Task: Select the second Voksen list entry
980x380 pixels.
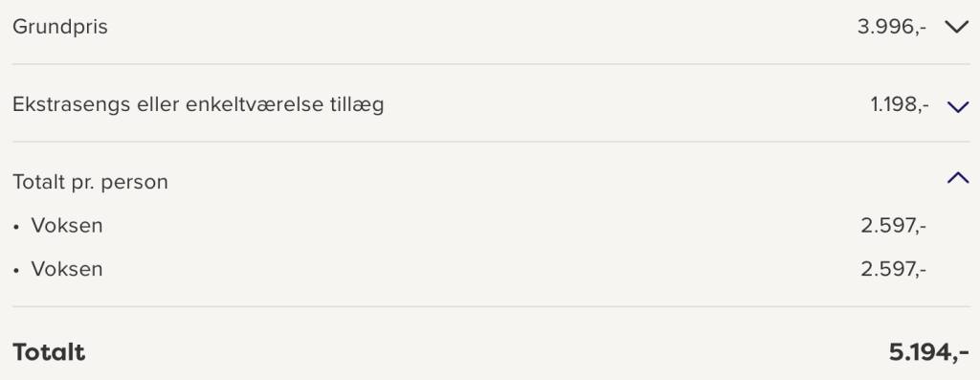Action: 67,269
